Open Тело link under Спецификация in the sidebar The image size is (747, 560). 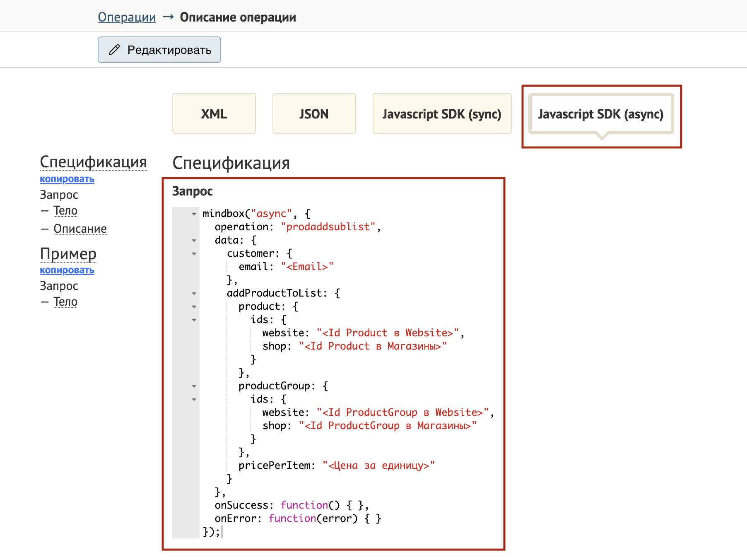(65, 211)
